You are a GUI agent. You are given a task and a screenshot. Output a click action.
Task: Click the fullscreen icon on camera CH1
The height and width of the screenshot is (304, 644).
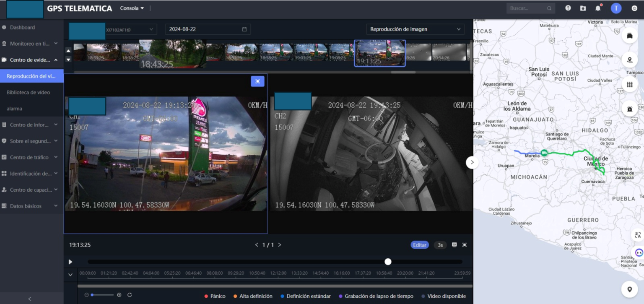click(257, 81)
